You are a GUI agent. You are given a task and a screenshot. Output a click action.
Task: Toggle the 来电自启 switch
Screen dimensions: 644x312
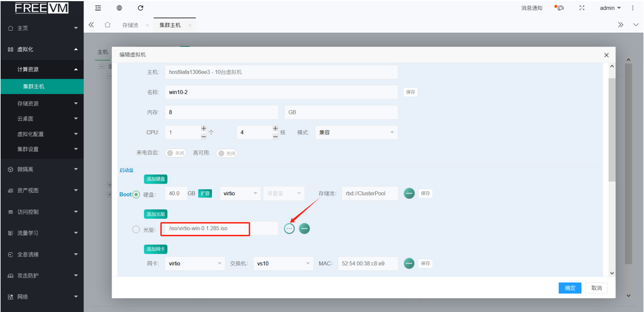[177, 153]
